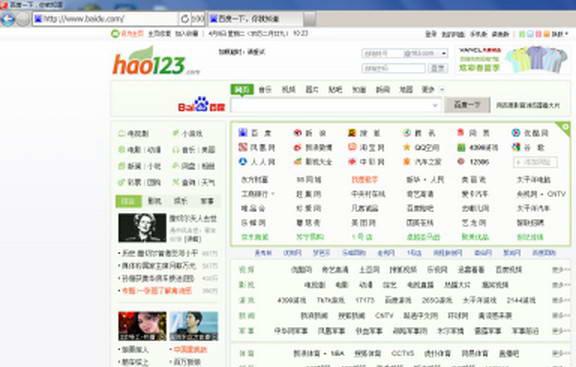Open the new browser tab button
The image size is (576, 367).
coord(310,19)
